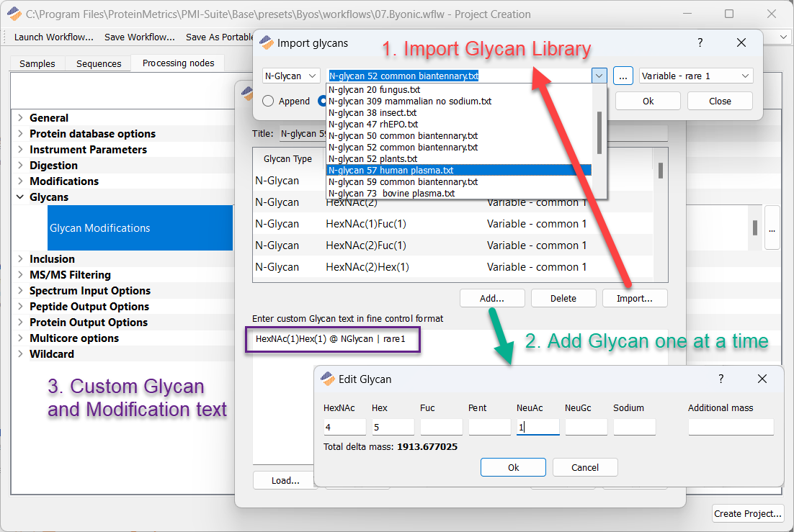Choose N-glycan 57 human plasma.txt

coord(459,171)
